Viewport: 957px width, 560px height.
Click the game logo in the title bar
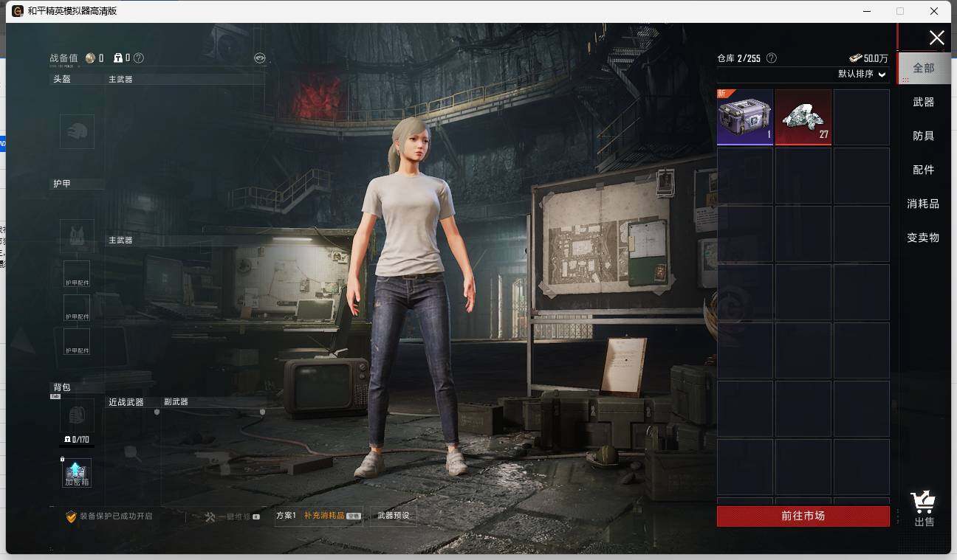(18, 11)
